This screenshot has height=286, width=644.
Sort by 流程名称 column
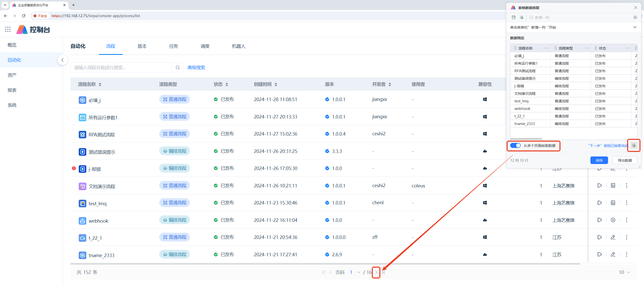point(100,85)
